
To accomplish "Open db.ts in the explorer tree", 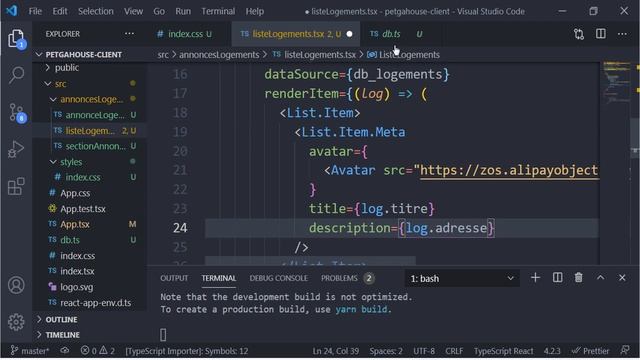I will (70, 240).
